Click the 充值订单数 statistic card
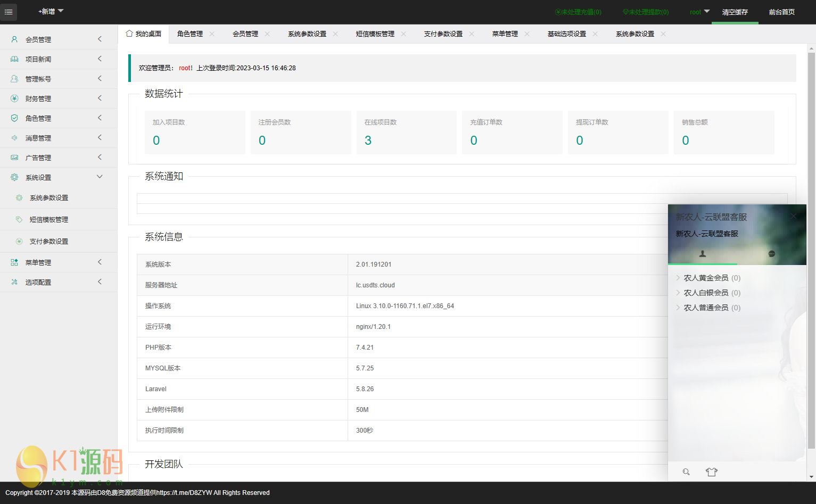This screenshot has width=816, height=504. coord(513,133)
